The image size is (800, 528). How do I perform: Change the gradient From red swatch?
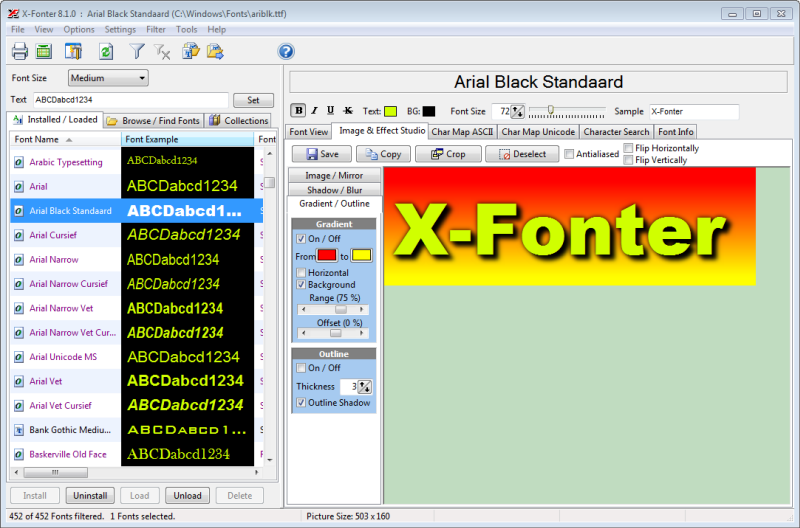pyautogui.click(x=327, y=255)
